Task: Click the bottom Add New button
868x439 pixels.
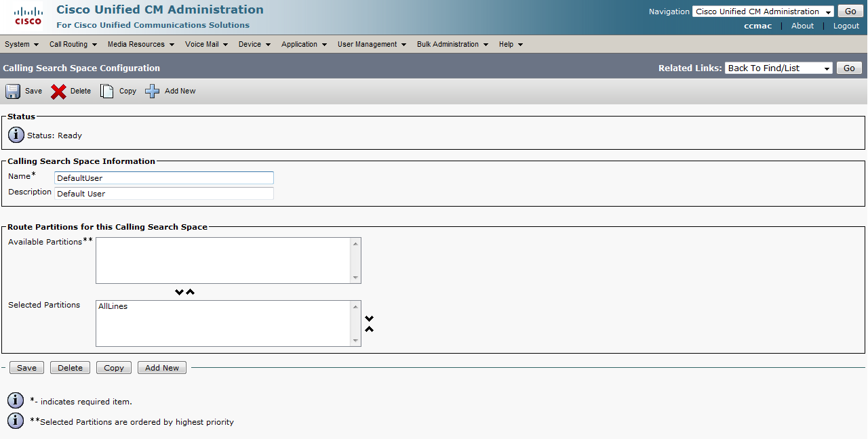Action: 162,368
